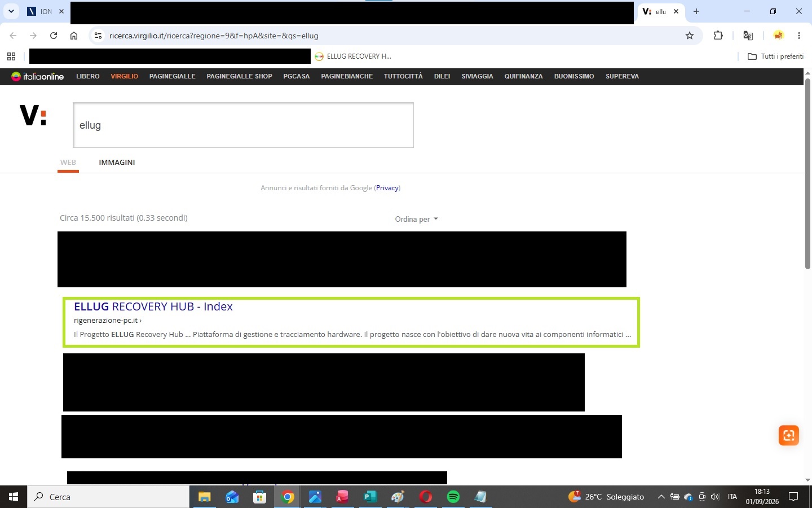
Task: Click the browser address bar URL
Action: coord(214,36)
